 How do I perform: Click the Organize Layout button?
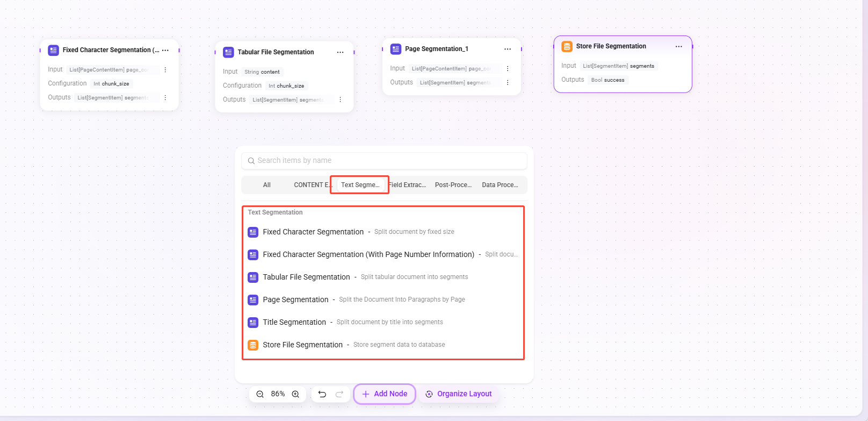(x=459, y=394)
